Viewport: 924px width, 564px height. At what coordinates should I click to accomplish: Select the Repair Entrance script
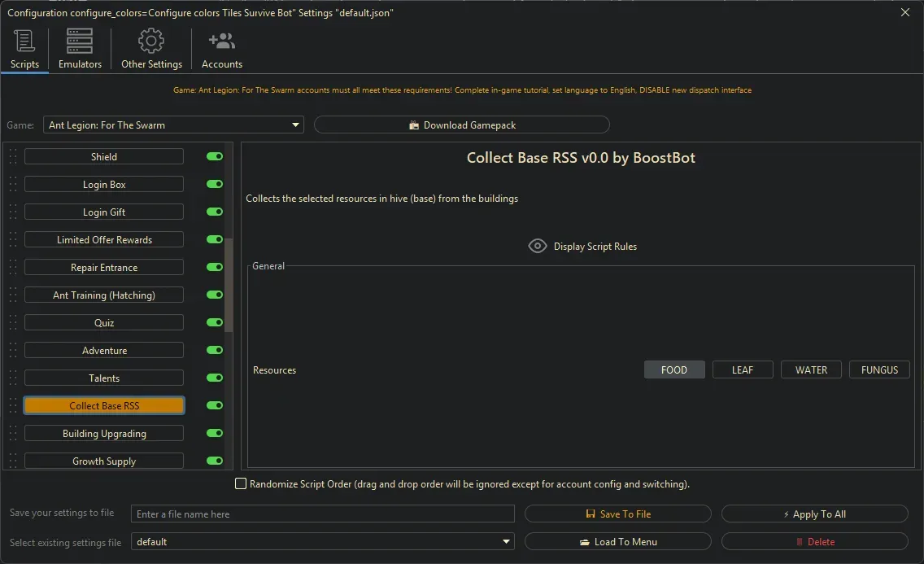click(104, 268)
